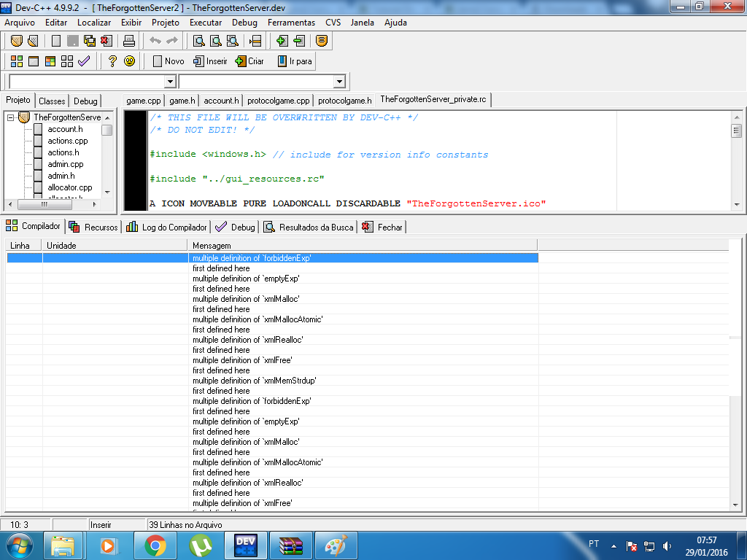Click the project tree scroll down arrow
Image resolution: width=747 pixels, height=560 pixels.
107,192
